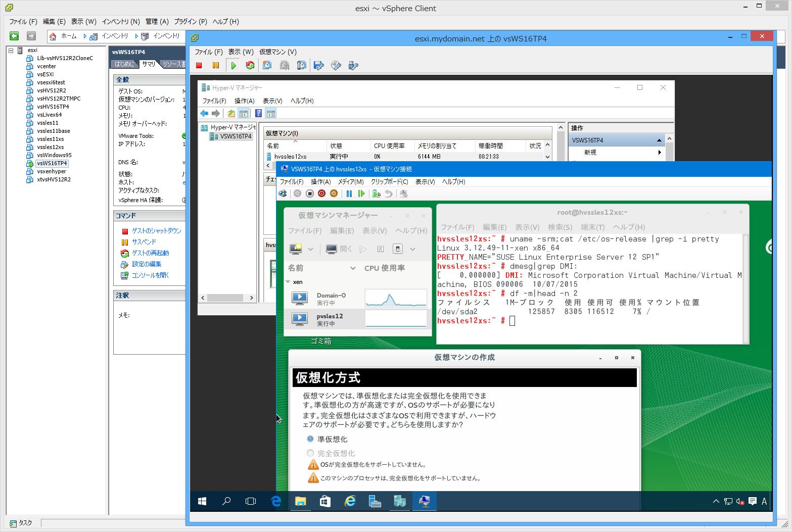Click 開く button in virt-manager toolbar
The image size is (792, 532).
tap(339, 249)
